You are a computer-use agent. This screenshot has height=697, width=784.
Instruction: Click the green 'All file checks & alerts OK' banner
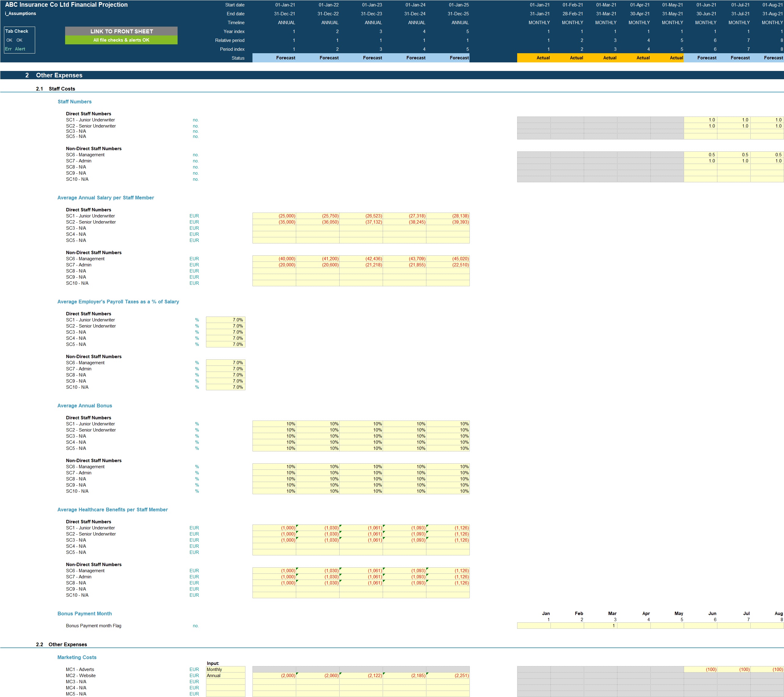coord(121,40)
